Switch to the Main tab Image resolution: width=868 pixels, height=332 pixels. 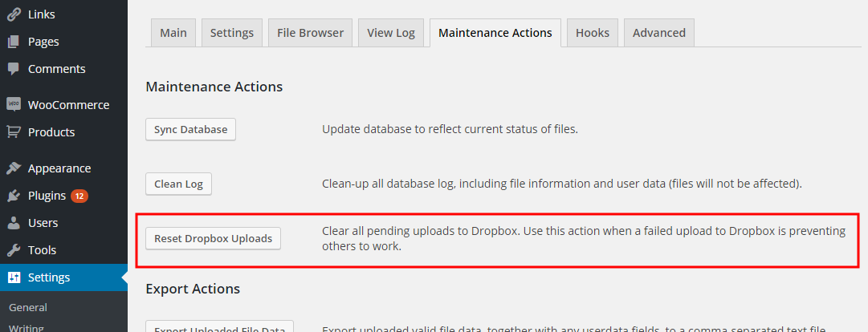pyautogui.click(x=173, y=33)
